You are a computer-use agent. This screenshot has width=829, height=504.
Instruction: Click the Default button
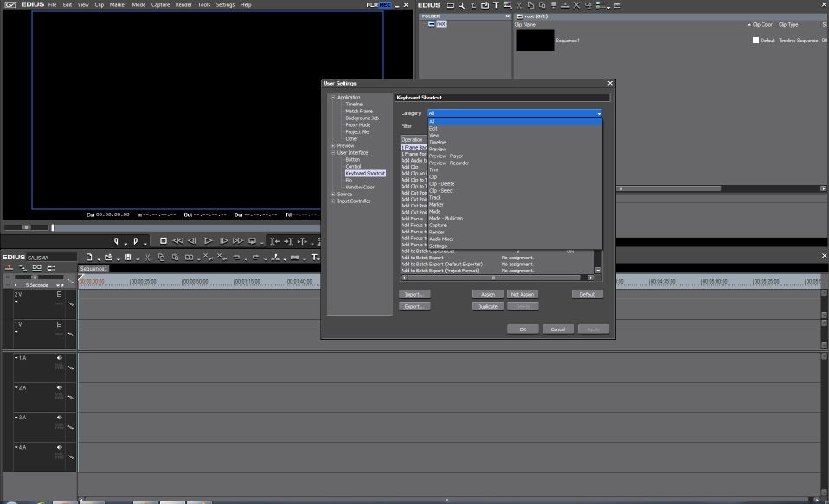587,294
